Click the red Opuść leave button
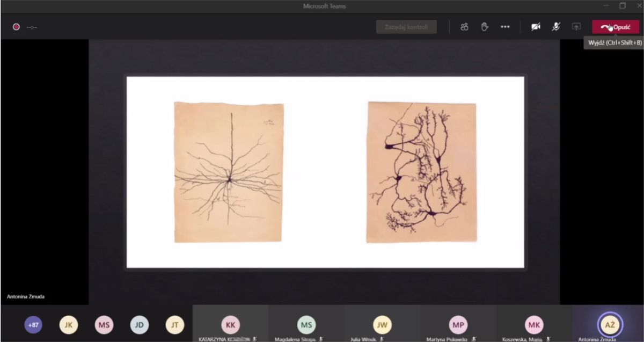Screen dimensions: 644x342 [x=616, y=27]
